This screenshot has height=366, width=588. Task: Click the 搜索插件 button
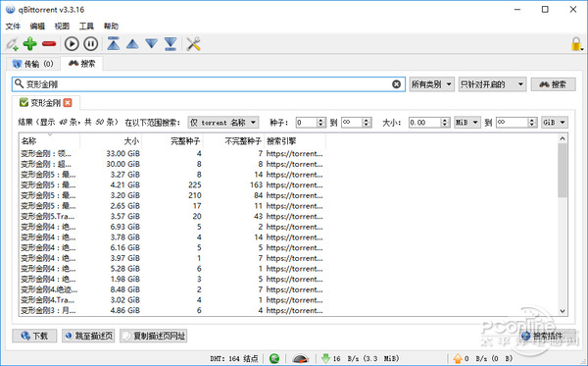point(549,336)
